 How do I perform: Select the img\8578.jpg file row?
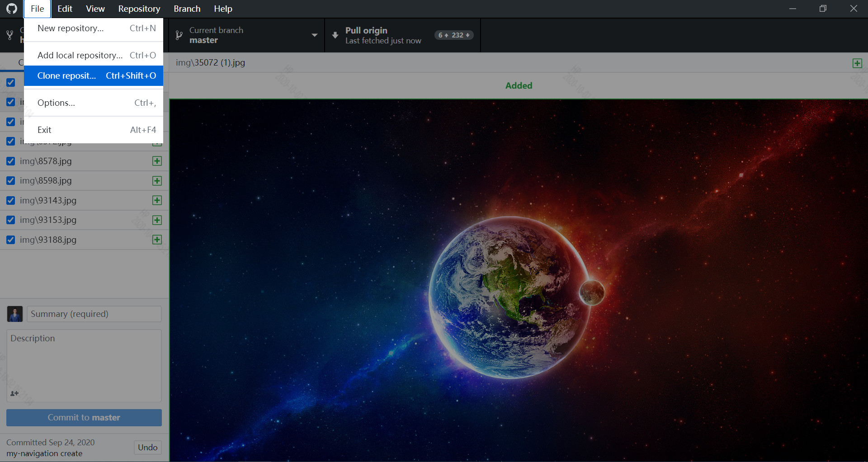click(85, 161)
